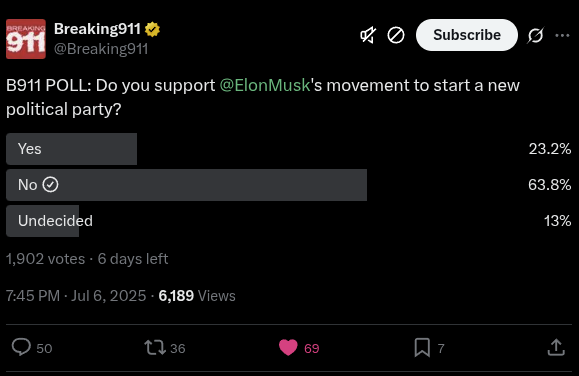Select the Yes poll option bar

(289, 149)
